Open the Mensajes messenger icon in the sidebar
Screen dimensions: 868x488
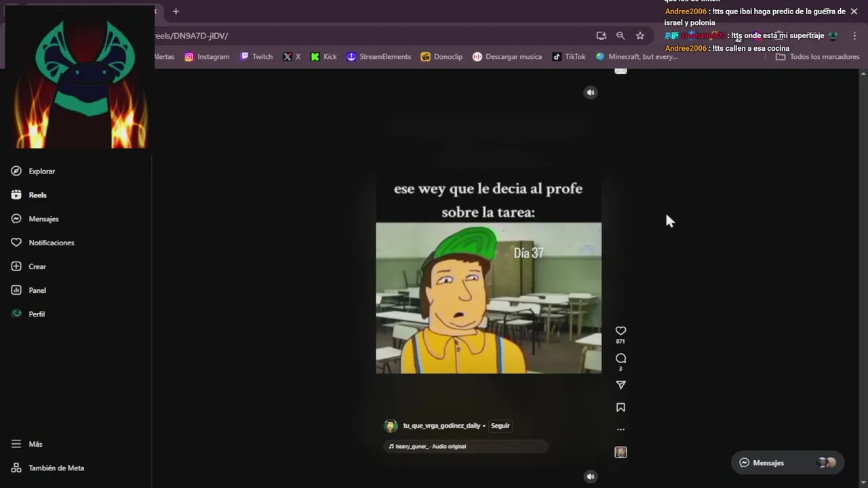(16, 218)
